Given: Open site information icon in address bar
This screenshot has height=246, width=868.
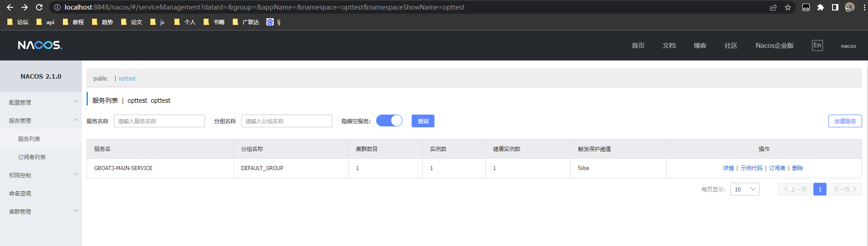Looking at the screenshot, I should [x=57, y=7].
